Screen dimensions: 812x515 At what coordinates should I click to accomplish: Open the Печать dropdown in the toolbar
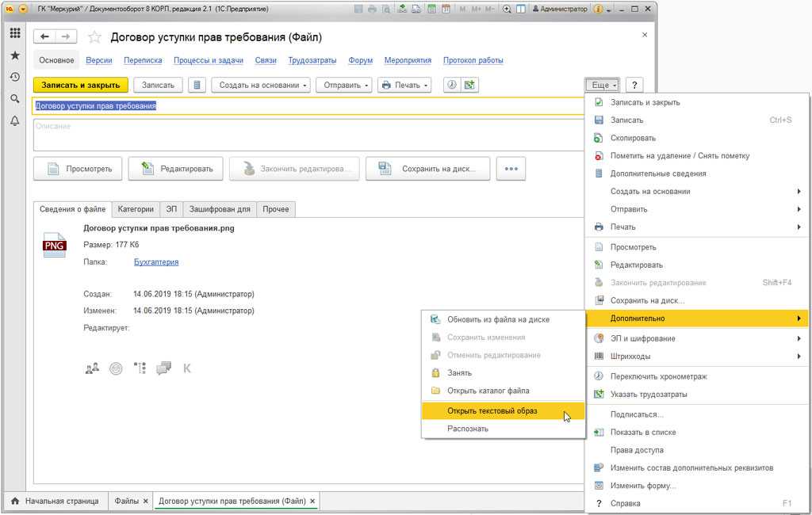tap(404, 86)
